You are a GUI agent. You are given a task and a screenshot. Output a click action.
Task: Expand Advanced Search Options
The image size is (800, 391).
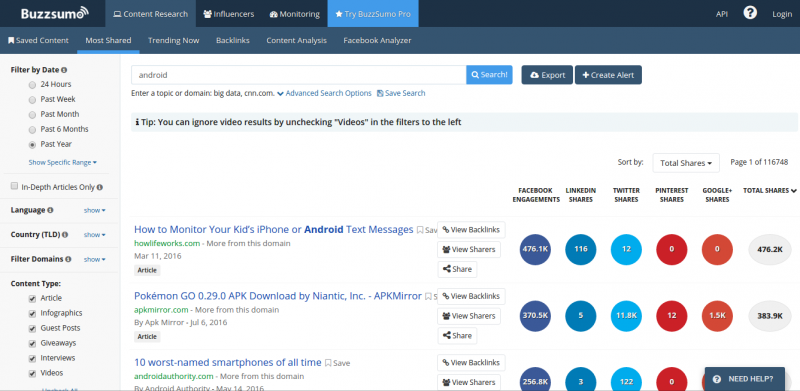[x=324, y=93]
